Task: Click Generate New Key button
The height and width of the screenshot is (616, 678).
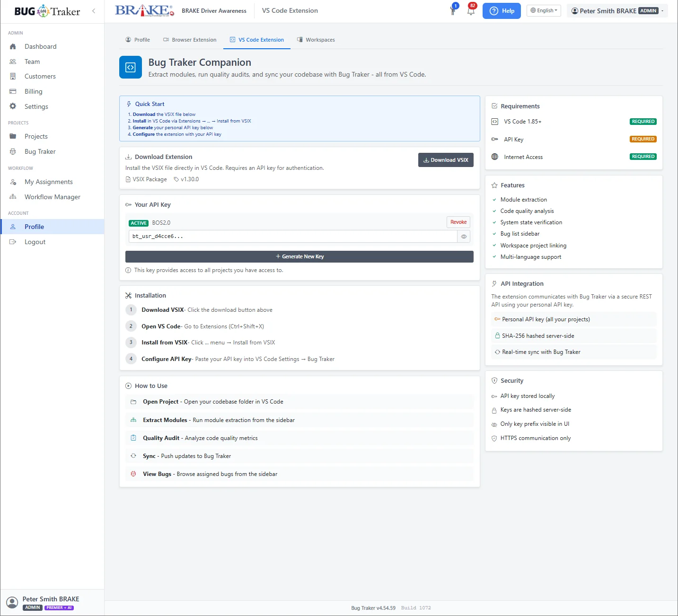Action: (299, 256)
